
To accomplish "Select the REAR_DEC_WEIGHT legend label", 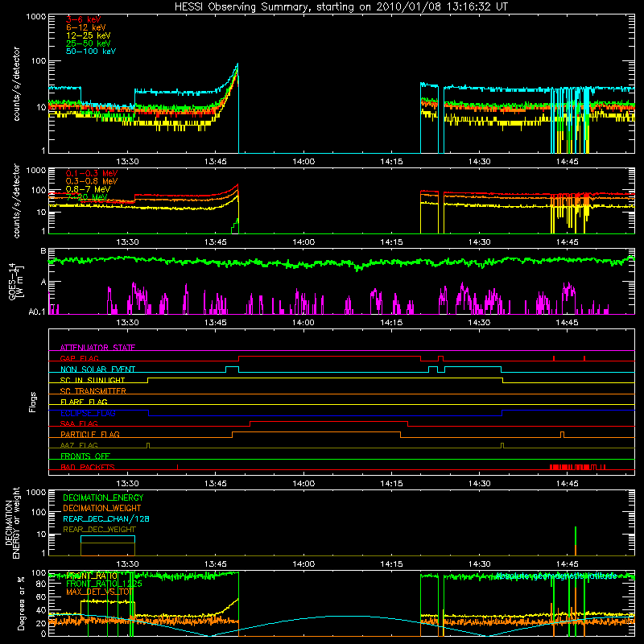I will [99, 530].
